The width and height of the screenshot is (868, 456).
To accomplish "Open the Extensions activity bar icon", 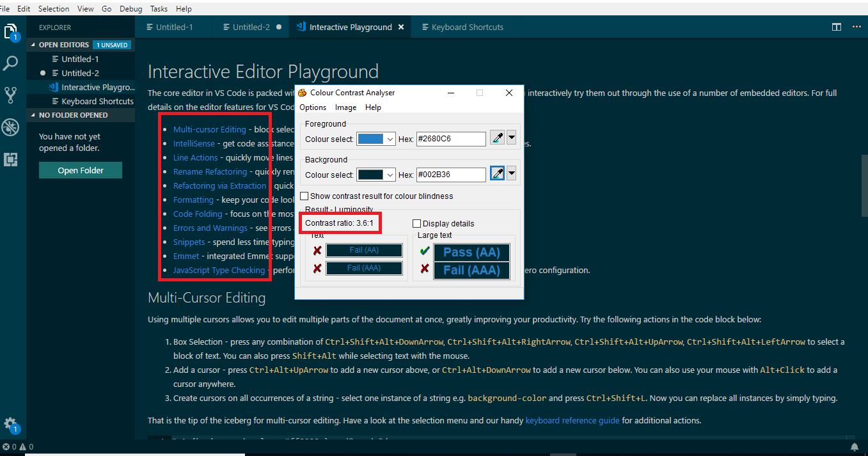I will (11, 159).
